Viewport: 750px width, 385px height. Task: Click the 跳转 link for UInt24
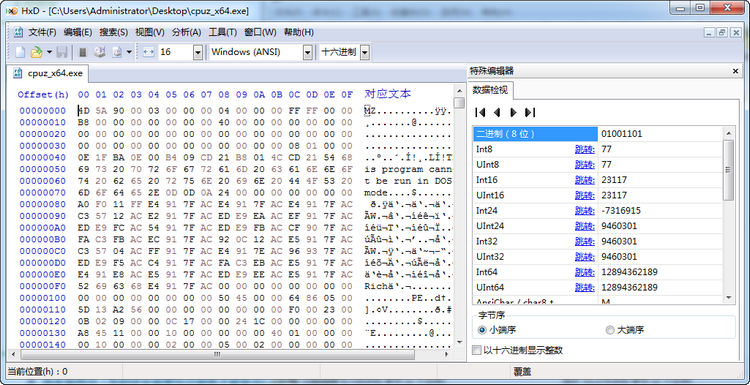(585, 226)
